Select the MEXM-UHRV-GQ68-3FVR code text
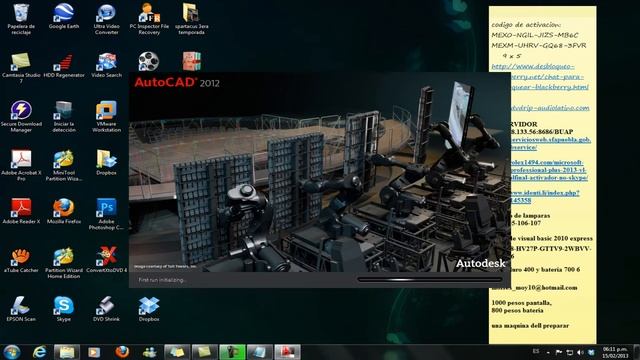 539,46
